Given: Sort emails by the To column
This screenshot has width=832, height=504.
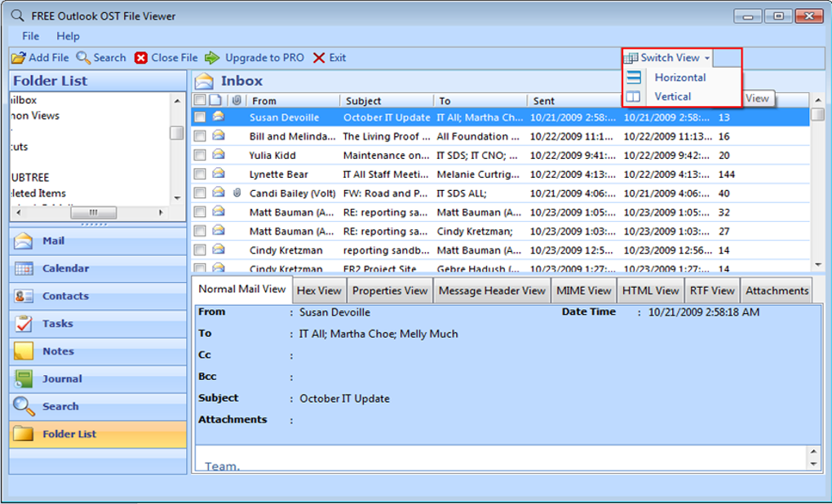Looking at the screenshot, I should click(x=480, y=101).
